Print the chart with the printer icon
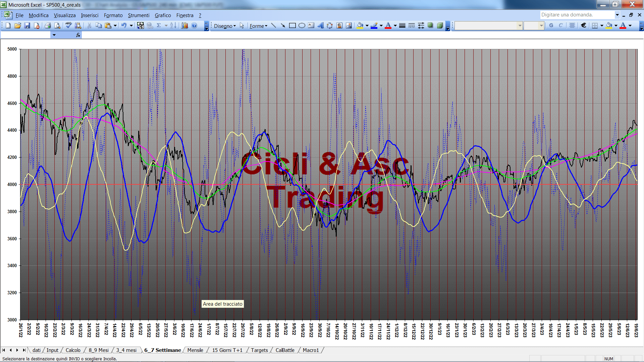This screenshot has width=644, height=362. [x=48, y=25]
